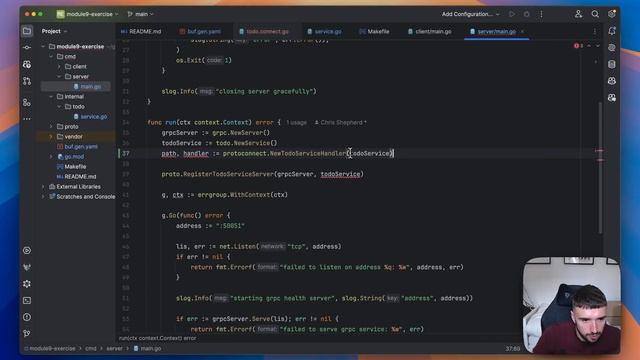
Task: Click the editor vertical scrollbar
Action: coord(600,167)
